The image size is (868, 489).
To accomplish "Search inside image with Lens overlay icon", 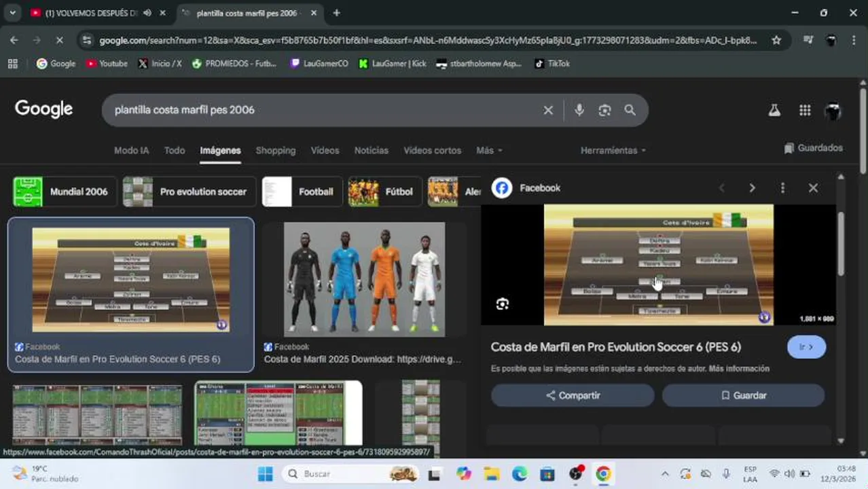I will tap(502, 304).
